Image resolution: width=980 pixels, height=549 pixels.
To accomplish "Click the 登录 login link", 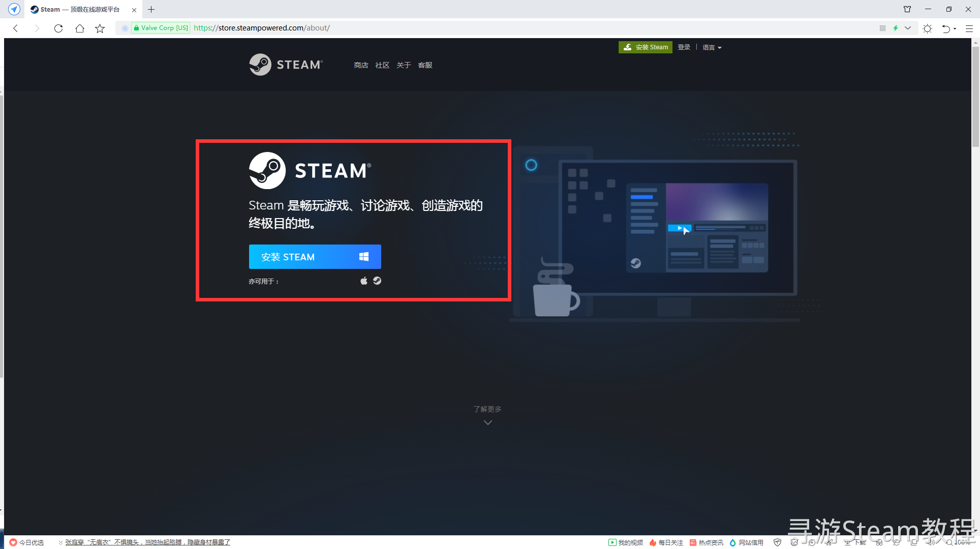I will 684,47.
